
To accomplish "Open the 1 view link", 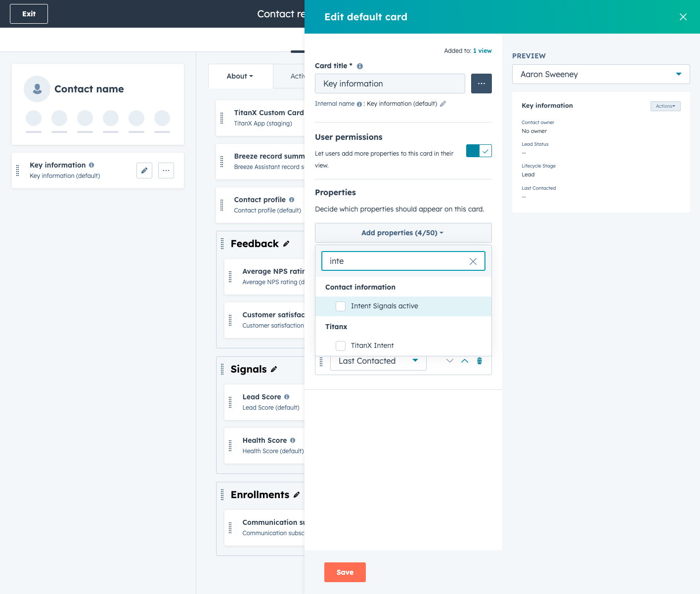I will pos(482,51).
